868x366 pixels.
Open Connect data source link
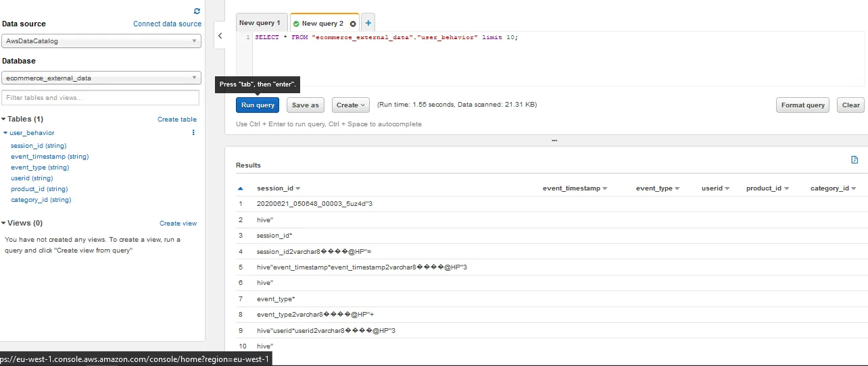[x=167, y=24]
